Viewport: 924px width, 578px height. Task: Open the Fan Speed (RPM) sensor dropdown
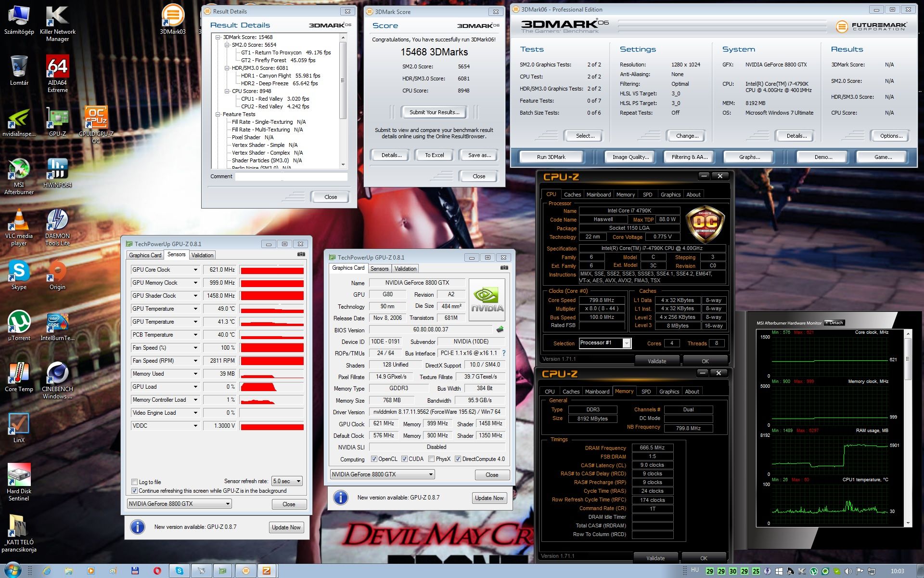tap(195, 361)
